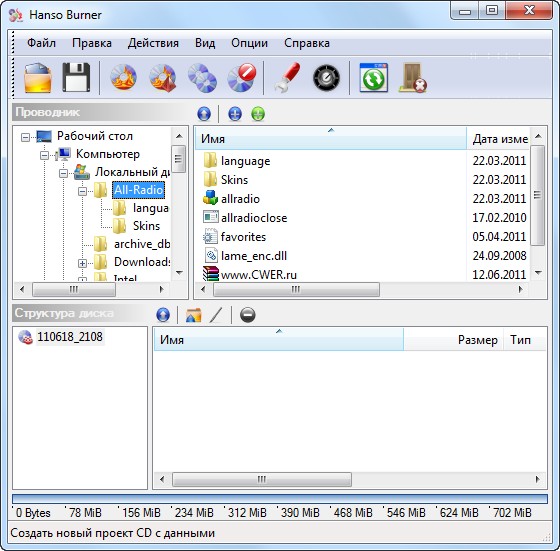Click the disc contents horizontal scrollbar thumb

261,479
